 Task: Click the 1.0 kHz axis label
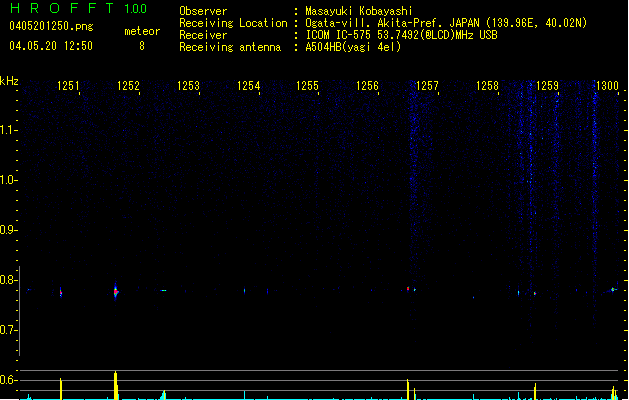(8, 180)
